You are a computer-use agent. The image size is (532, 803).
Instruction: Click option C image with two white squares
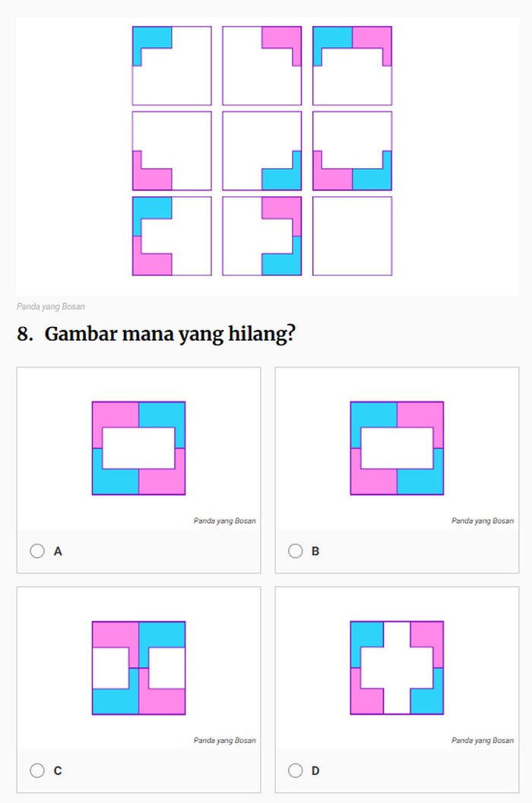[138, 668]
